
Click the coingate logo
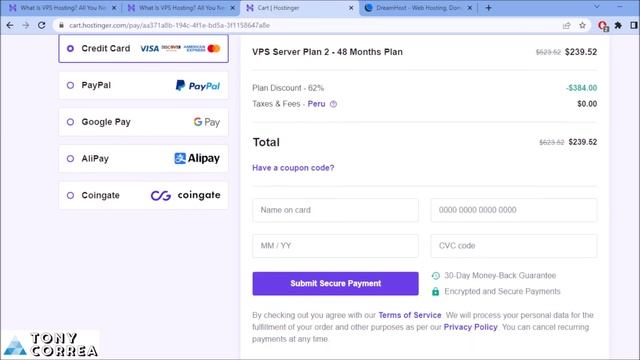[x=186, y=196]
